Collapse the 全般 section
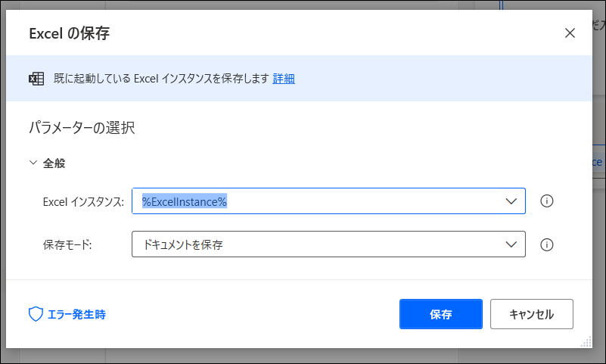Image resolution: width=606 pixels, height=364 pixels. [x=33, y=163]
